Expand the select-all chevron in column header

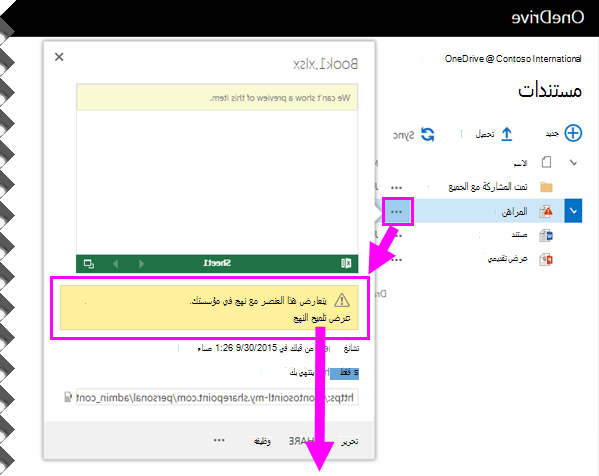(573, 163)
